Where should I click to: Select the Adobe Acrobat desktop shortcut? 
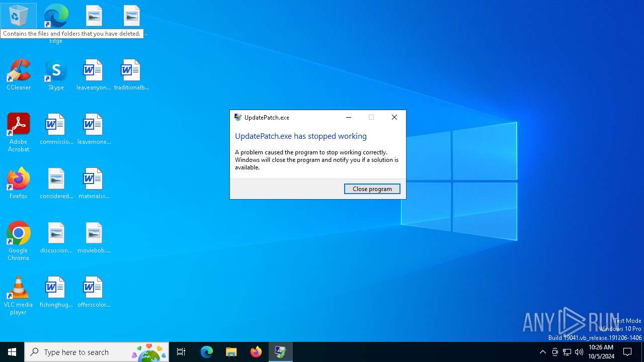coord(19,133)
